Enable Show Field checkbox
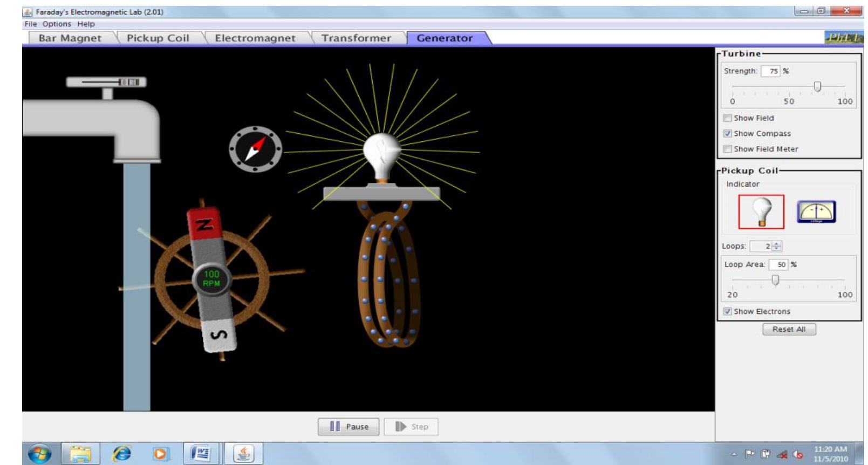Image resolution: width=868 pixels, height=465 pixels. tap(728, 118)
